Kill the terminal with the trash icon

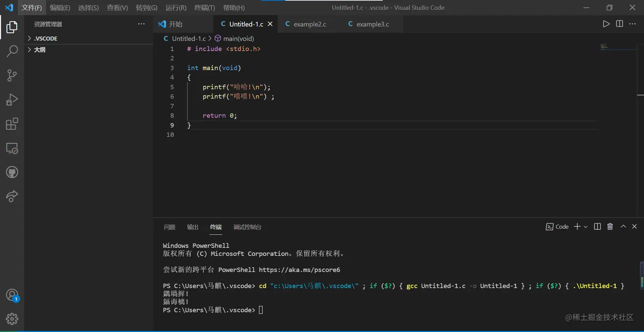pyautogui.click(x=610, y=226)
